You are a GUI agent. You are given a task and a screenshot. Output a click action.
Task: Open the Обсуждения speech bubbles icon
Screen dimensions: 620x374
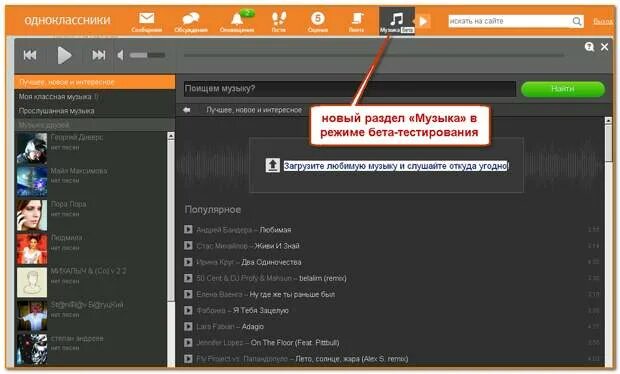coord(191,22)
